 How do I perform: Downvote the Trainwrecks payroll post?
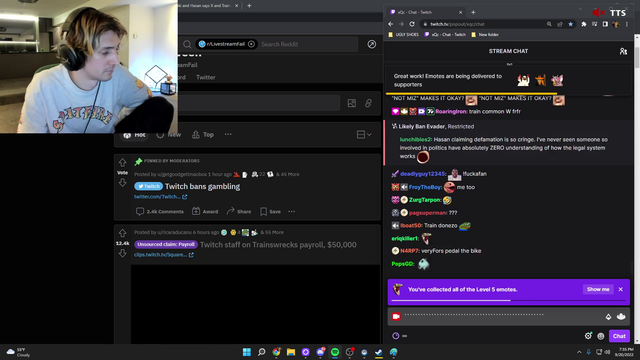122,253
